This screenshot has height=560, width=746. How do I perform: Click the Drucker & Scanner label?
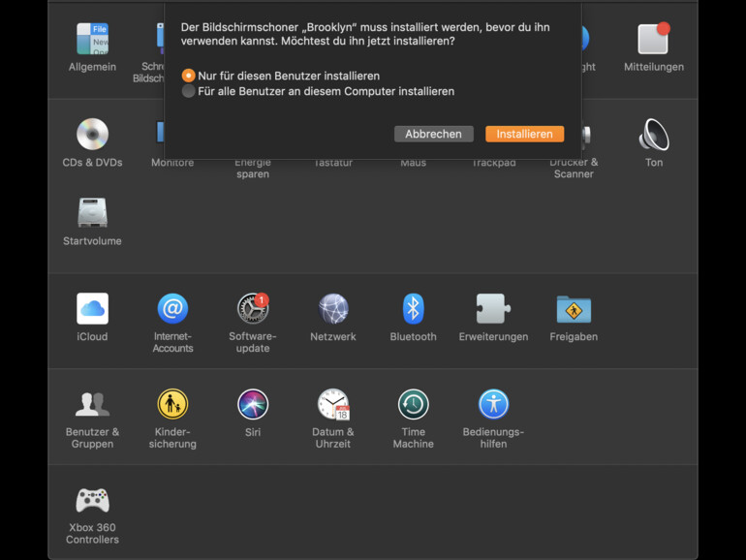[x=574, y=168]
